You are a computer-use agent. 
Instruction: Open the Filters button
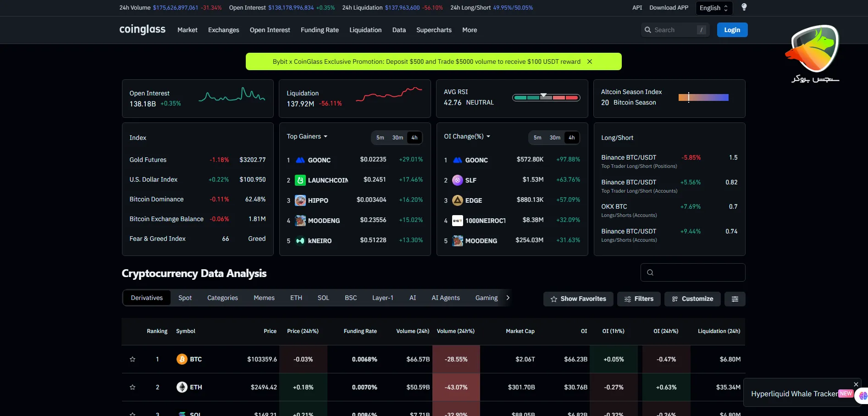tap(639, 299)
